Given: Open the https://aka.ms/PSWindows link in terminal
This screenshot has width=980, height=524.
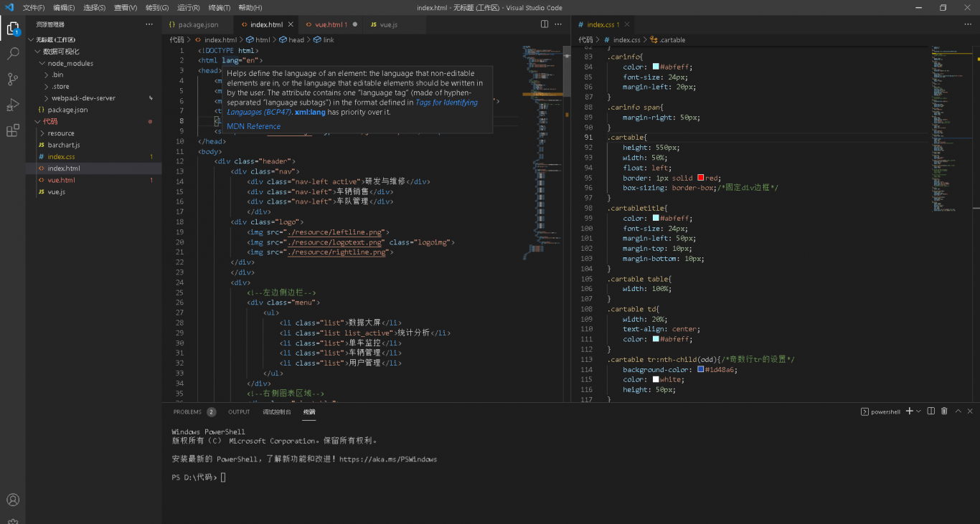Looking at the screenshot, I should coord(388,459).
